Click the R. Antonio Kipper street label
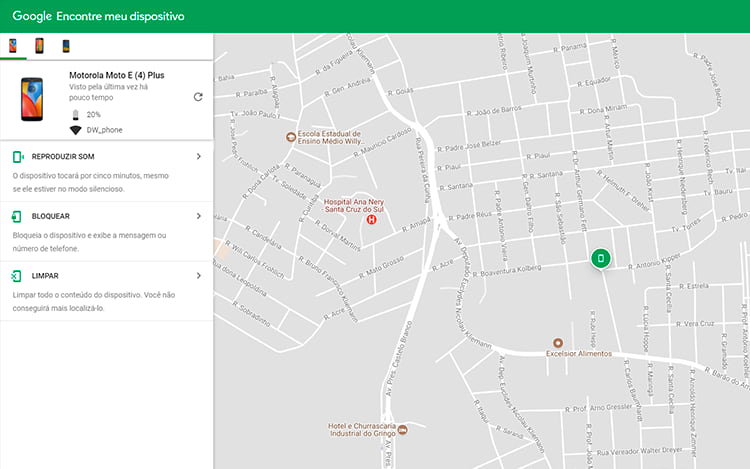The image size is (750, 469). 654,261
